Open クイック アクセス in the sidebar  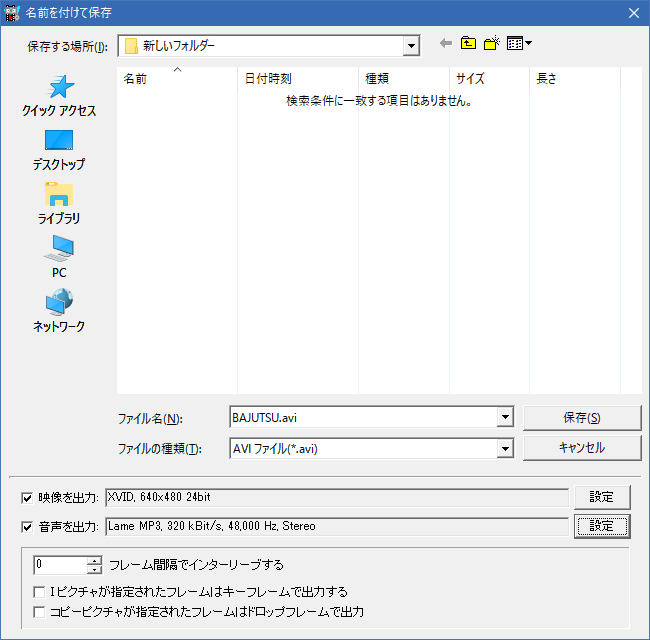(x=59, y=96)
